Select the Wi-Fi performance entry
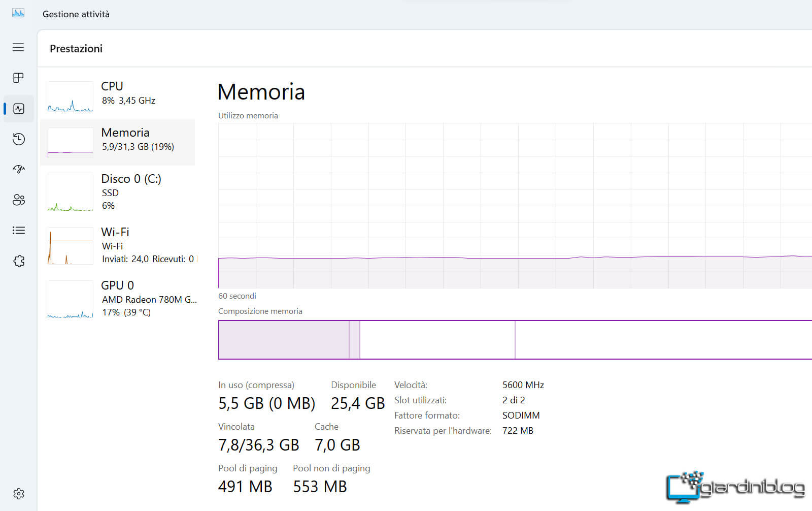 pyautogui.click(x=118, y=245)
